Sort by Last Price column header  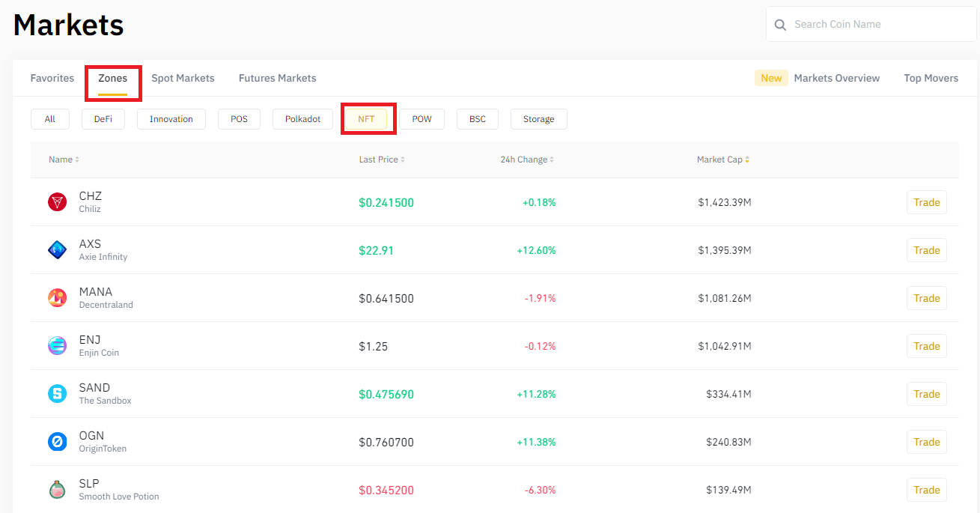(x=382, y=160)
